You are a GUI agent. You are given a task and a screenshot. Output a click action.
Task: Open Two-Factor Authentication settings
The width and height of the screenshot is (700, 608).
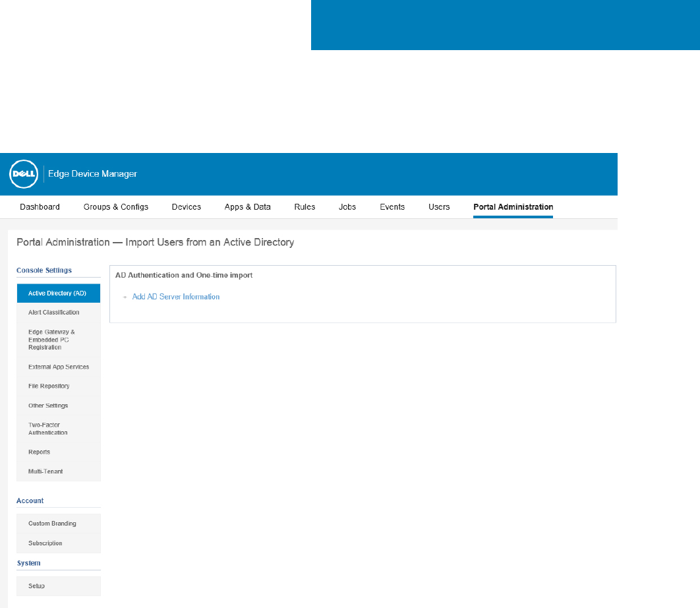click(x=59, y=429)
